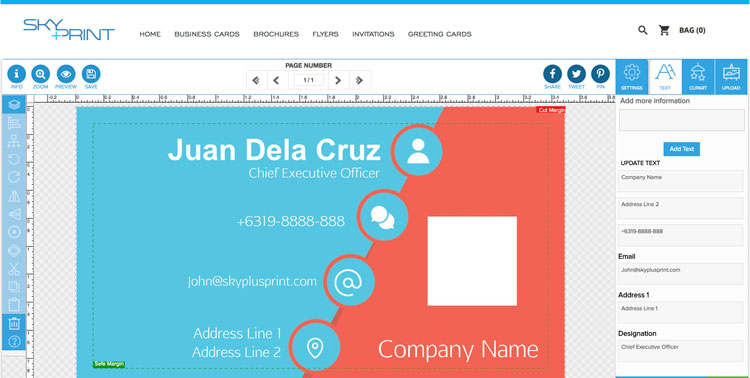Select Address Line 1 text on card

click(x=237, y=334)
